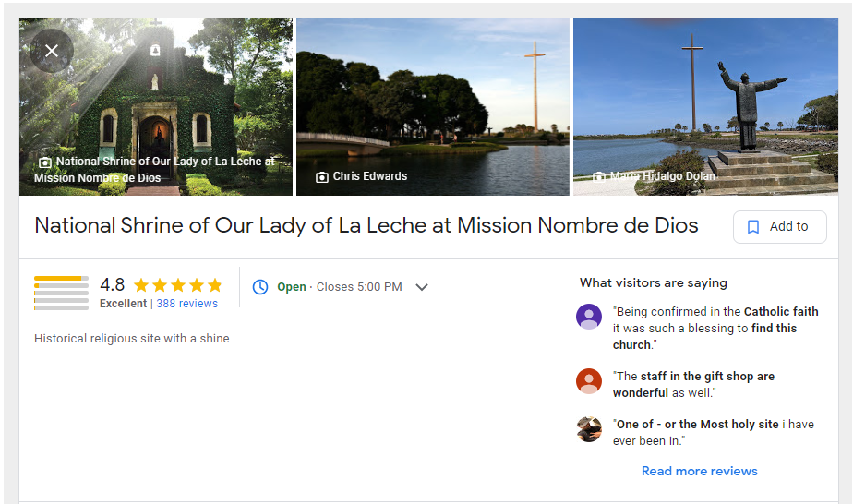Click the bookmark icon in Add to
The image size is (853, 504).
[x=753, y=227]
